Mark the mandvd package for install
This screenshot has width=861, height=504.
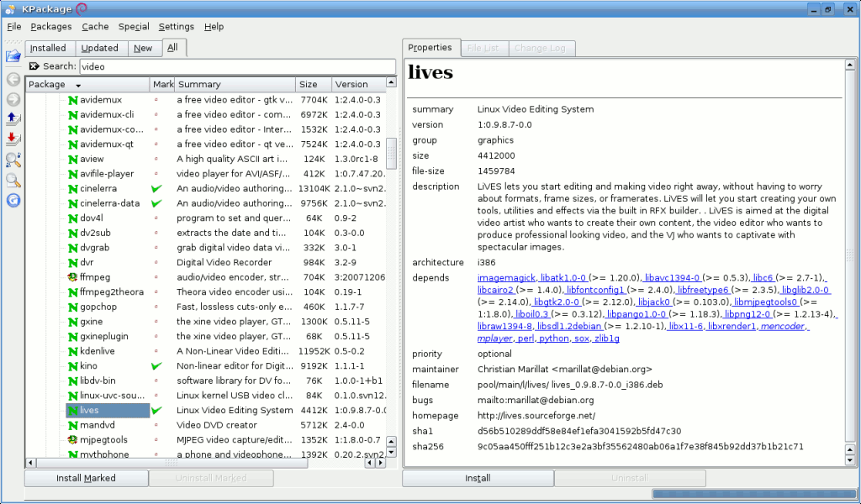[156, 425]
